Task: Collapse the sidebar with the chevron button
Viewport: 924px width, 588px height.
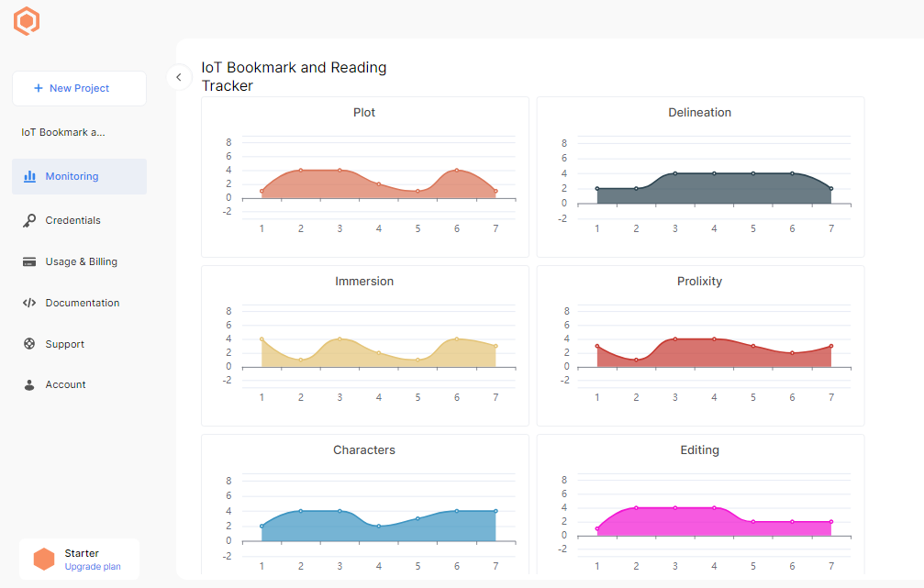Action: click(178, 78)
